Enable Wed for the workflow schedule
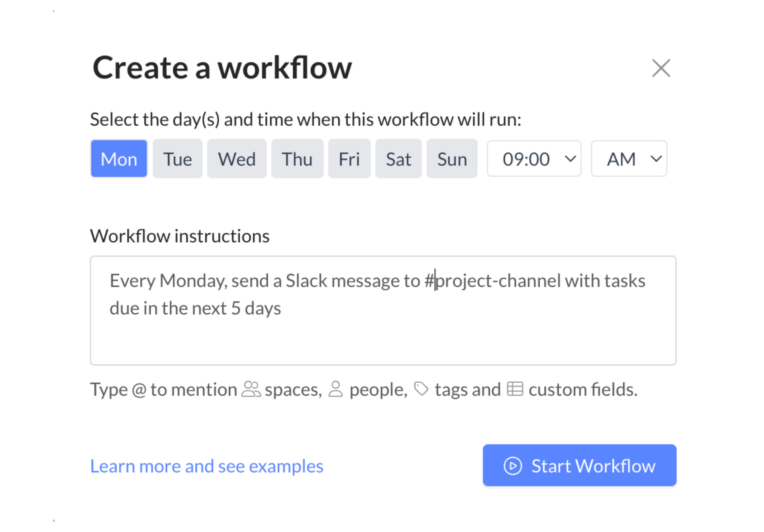 (x=237, y=159)
